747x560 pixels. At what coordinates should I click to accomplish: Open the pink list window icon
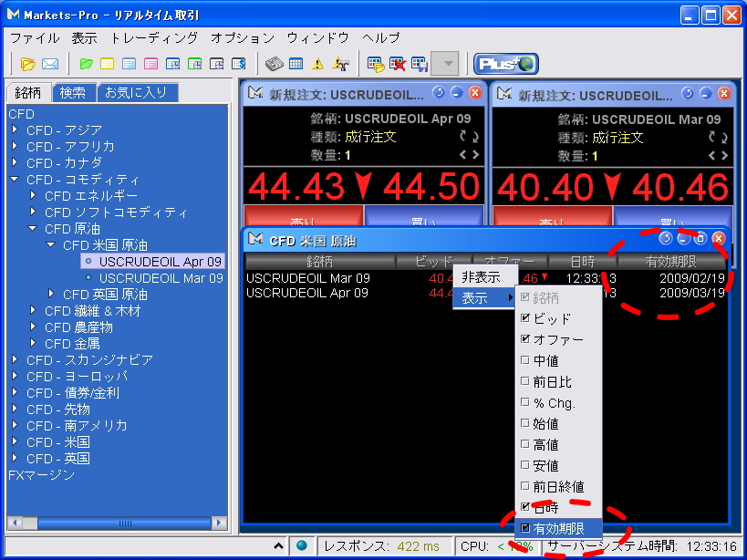click(x=151, y=64)
